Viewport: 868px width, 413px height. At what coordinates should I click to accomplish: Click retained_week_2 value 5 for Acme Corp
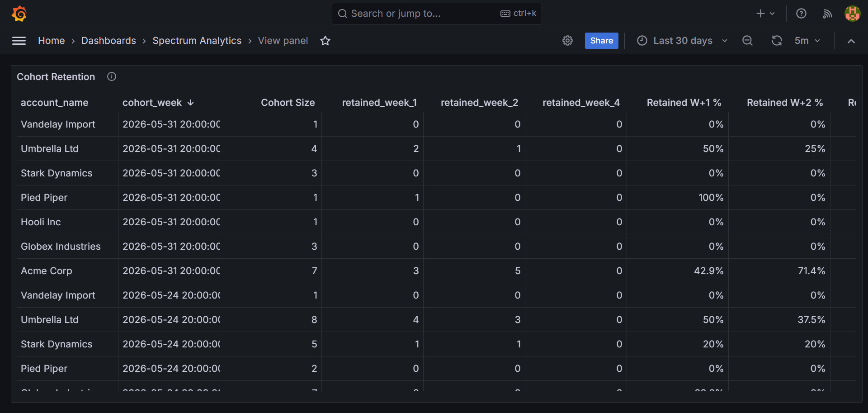click(x=518, y=271)
